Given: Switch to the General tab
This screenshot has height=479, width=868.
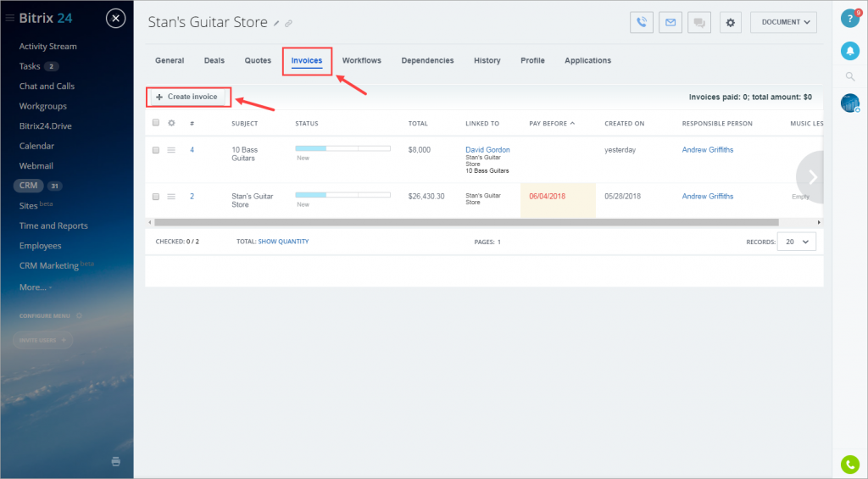Looking at the screenshot, I should tap(170, 60).
